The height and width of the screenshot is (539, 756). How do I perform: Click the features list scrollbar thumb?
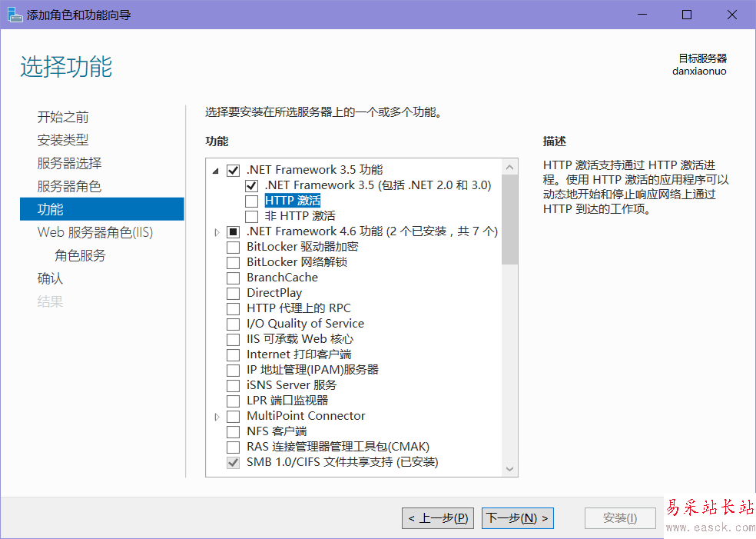tap(509, 220)
